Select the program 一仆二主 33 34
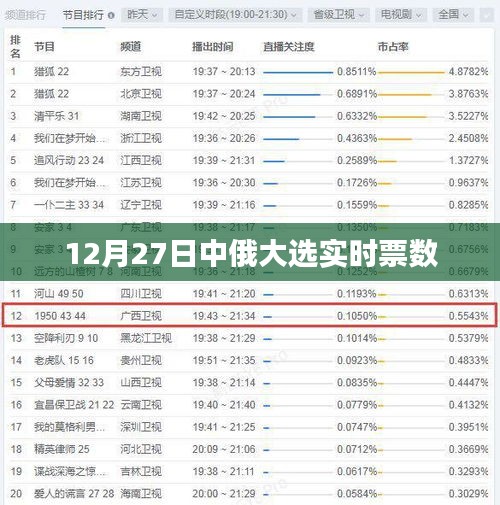 [x=69, y=205]
